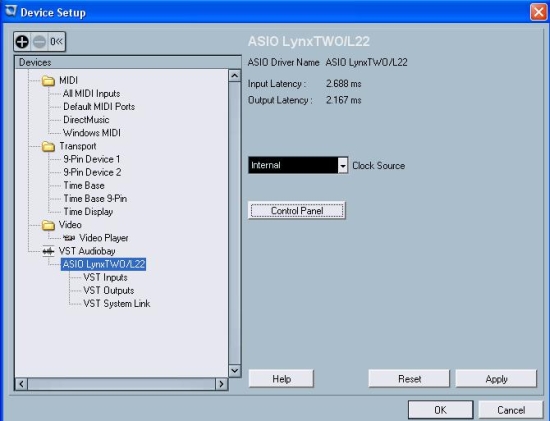This screenshot has height=421, width=550.
Task: Click the tree scroll down arrow
Action: pyautogui.click(x=235, y=371)
